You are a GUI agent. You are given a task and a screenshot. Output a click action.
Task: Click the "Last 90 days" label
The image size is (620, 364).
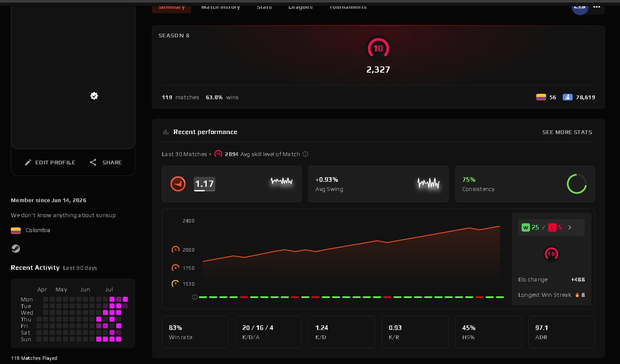(x=80, y=268)
